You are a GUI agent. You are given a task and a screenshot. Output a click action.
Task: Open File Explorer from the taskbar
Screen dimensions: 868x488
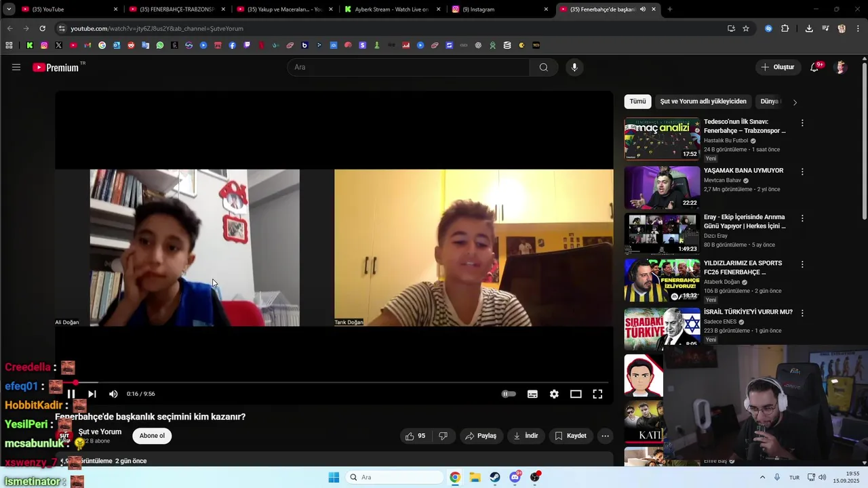tap(475, 477)
